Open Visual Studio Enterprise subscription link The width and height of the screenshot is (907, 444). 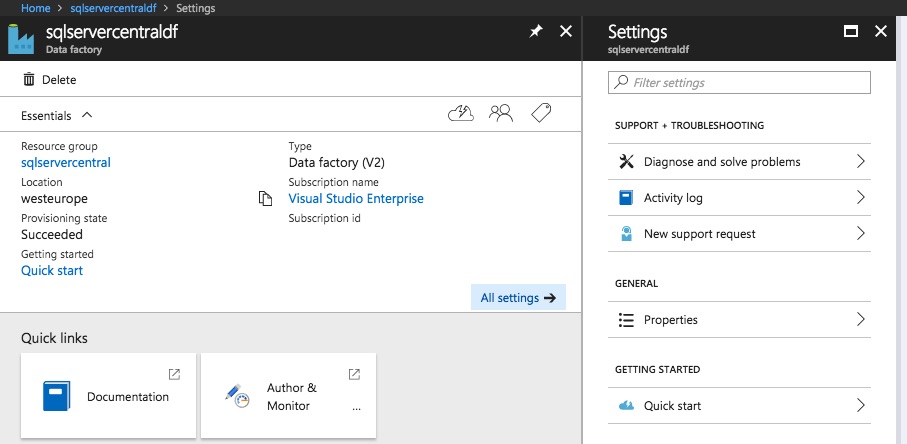[356, 199]
